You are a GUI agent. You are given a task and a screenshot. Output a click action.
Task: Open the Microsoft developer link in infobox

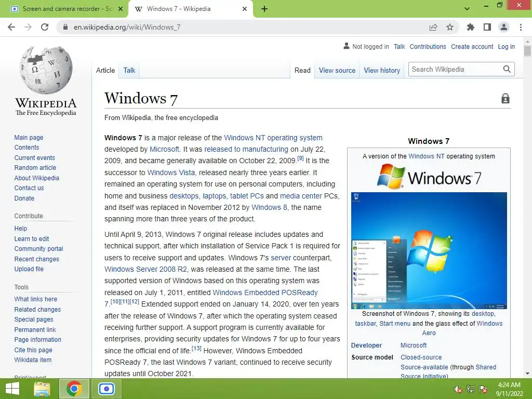[413, 345]
